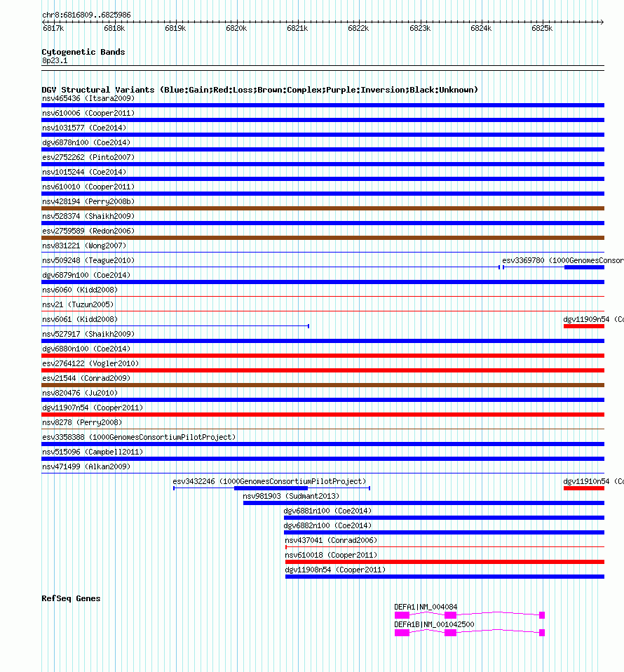The image size is (624, 672).
Task: Select the red bar under nsv610018
Action: click(445, 562)
